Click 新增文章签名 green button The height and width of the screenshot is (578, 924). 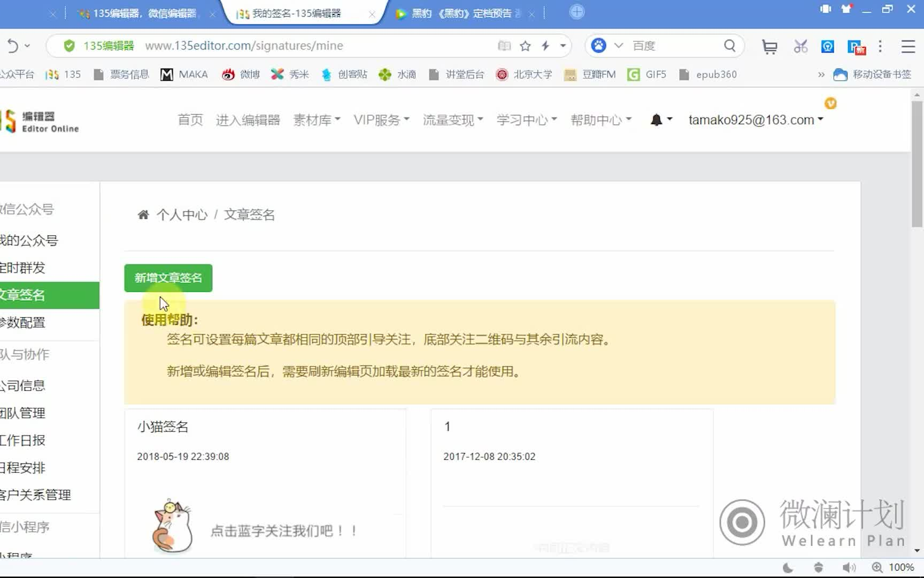[x=168, y=278]
